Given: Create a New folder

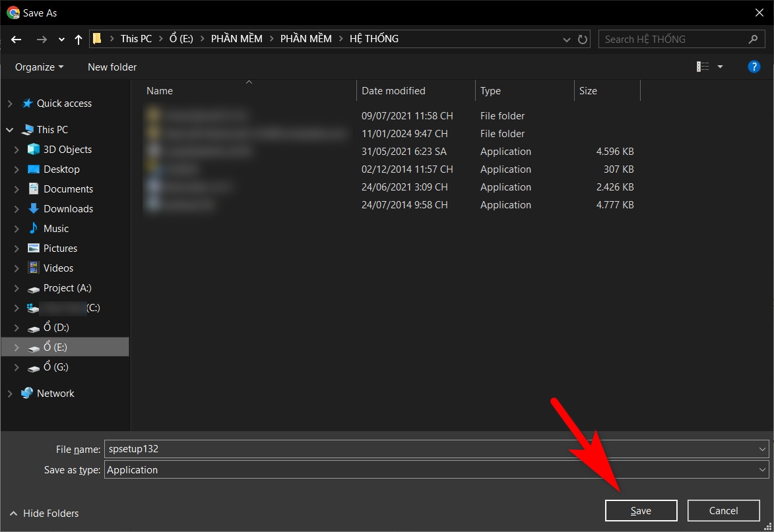Looking at the screenshot, I should tap(112, 67).
